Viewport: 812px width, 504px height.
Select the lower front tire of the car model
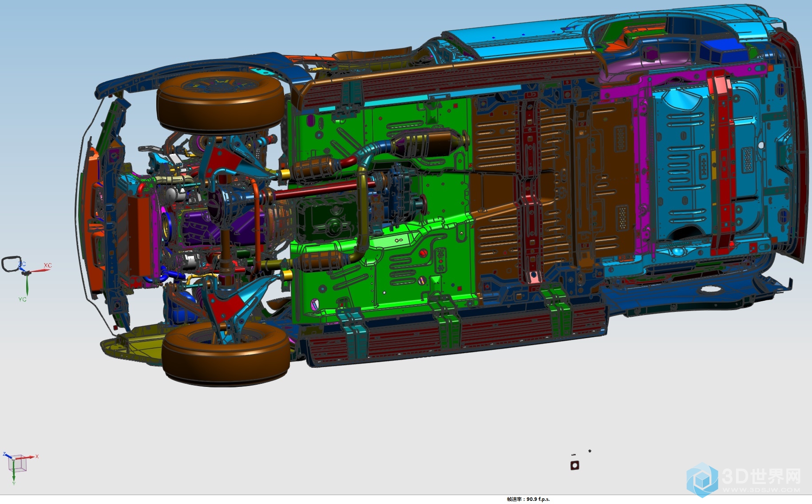click(226, 354)
